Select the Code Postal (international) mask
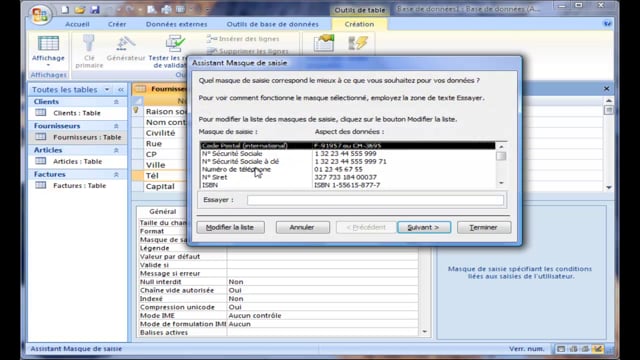The image size is (640, 360). [347, 146]
